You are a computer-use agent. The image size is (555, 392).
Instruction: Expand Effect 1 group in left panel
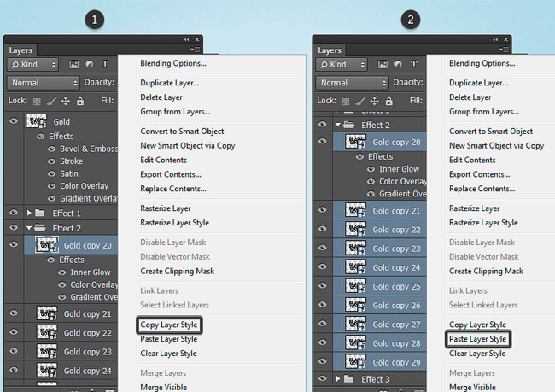[x=29, y=213]
